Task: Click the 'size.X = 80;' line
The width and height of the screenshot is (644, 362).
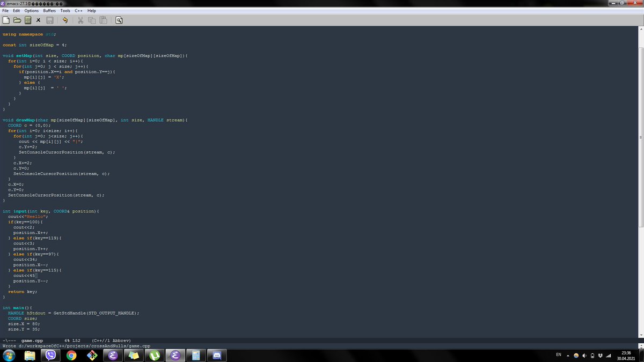Action: pyautogui.click(x=24, y=324)
